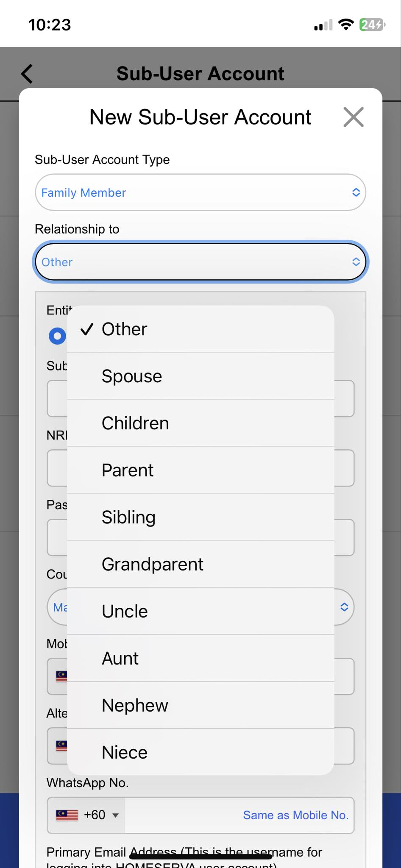Tap the flag icon in the Alternate number field
This screenshot has height=868, width=401.
click(61, 746)
